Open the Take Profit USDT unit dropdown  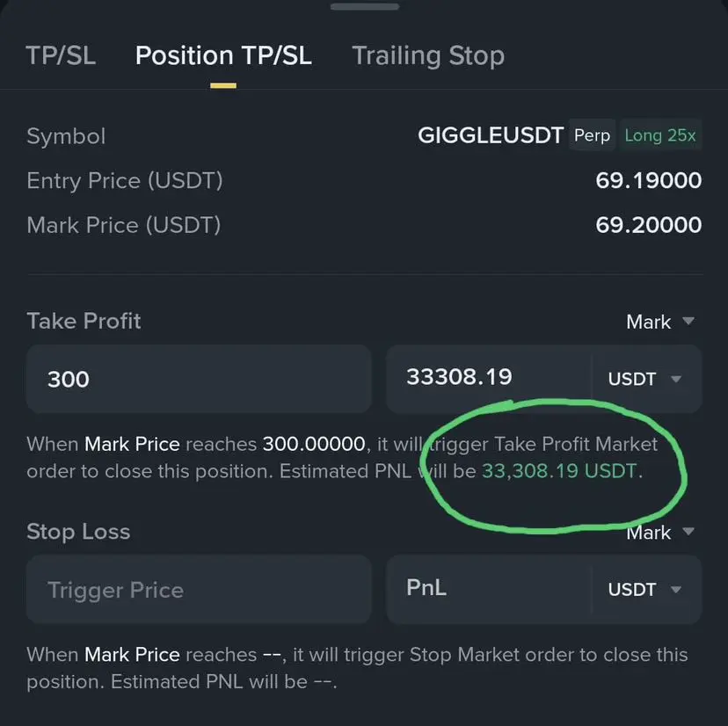[x=645, y=379]
